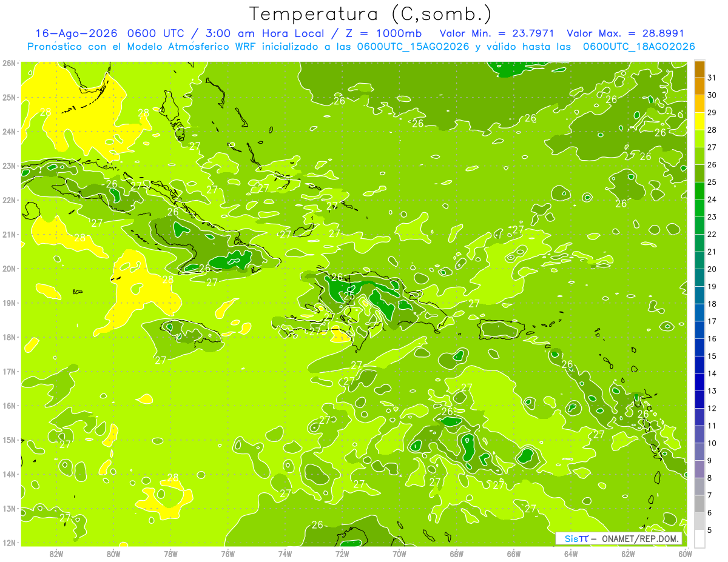Viewport: 728px width, 562px height.
Task: Click the brown swatch above the 31 label
Action: coord(699,69)
